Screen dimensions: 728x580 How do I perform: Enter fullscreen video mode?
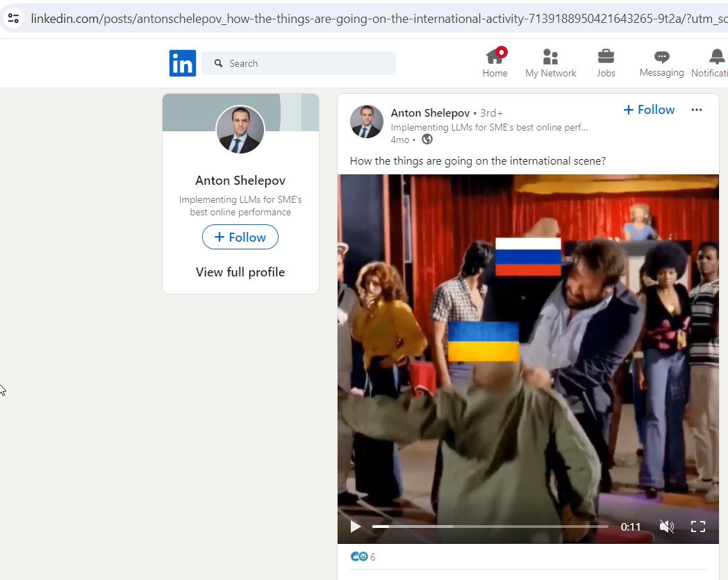point(698,527)
